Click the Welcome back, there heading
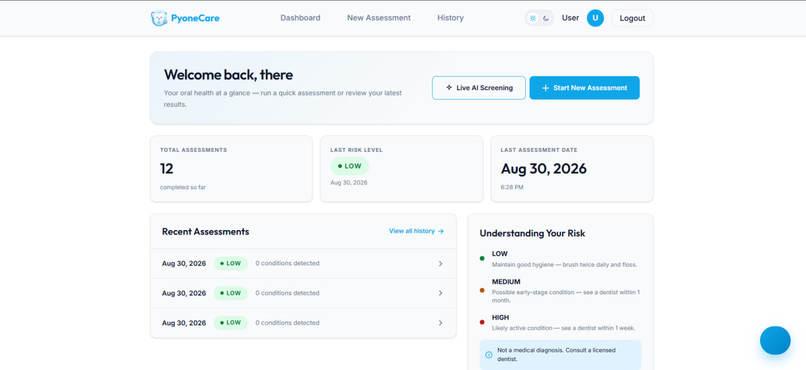 228,75
